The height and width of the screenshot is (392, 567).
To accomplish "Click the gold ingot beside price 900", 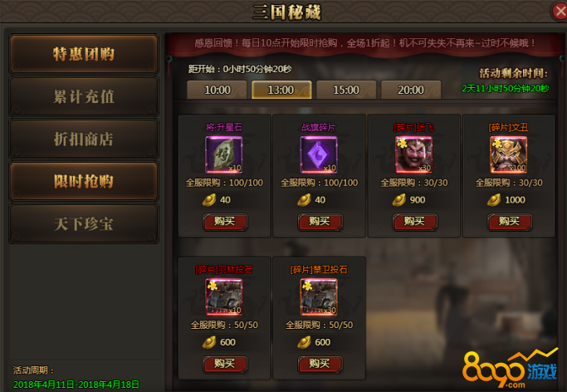I will [x=398, y=199].
